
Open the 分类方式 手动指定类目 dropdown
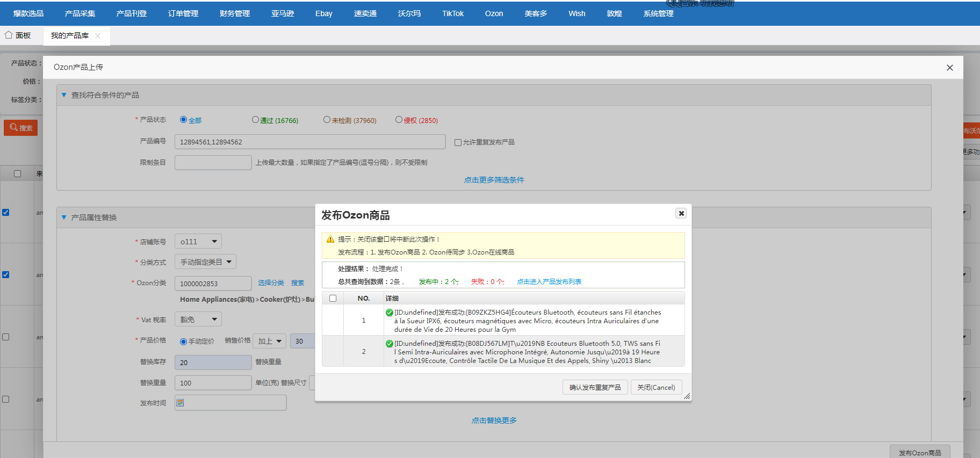point(205,262)
